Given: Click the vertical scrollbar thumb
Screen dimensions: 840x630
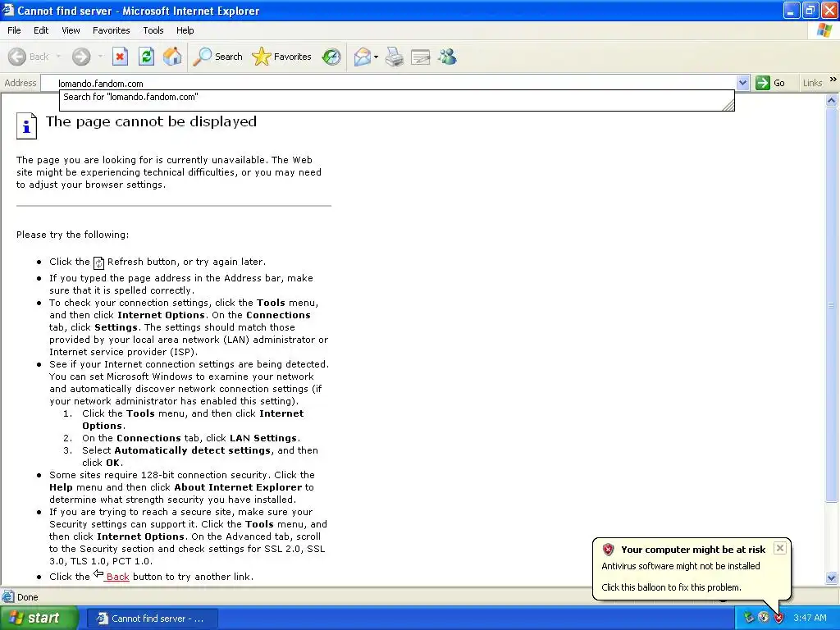Looking at the screenshot, I should 832,305.
